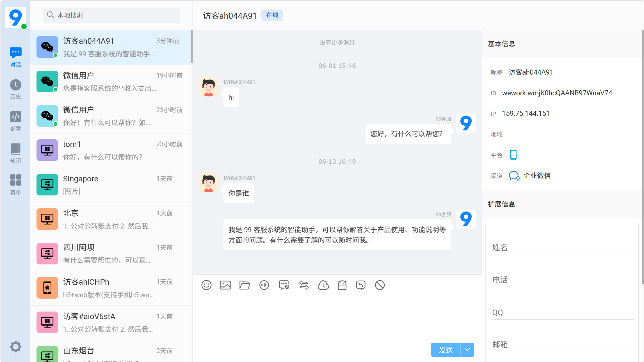Switch to the 历史 history tab
The width and height of the screenshot is (644, 362).
(x=16, y=89)
